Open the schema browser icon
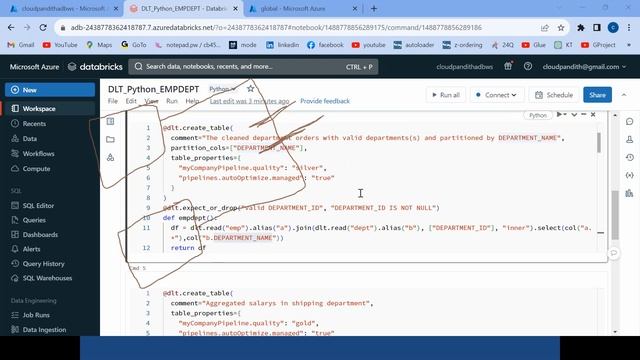 pyautogui.click(x=110, y=157)
